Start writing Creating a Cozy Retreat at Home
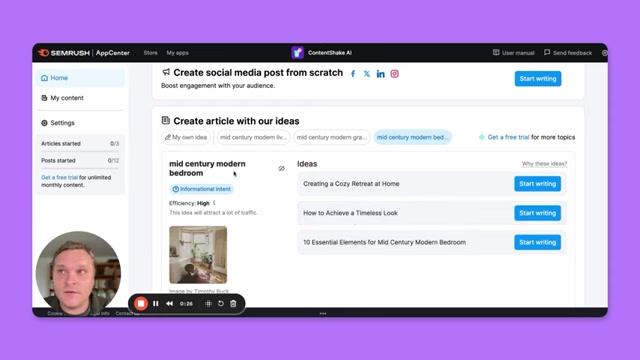Image resolution: width=640 pixels, height=360 pixels. pos(538,184)
